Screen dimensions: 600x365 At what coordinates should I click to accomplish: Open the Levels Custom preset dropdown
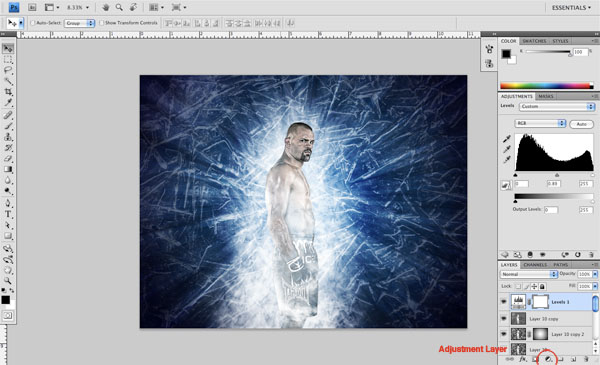557,106
